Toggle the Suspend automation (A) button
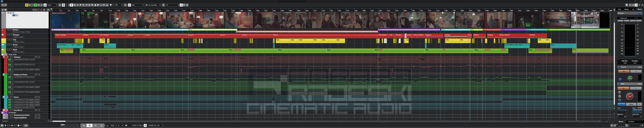Image resolution: width=644 pixels, height=128 pixels. pos(42,5)
